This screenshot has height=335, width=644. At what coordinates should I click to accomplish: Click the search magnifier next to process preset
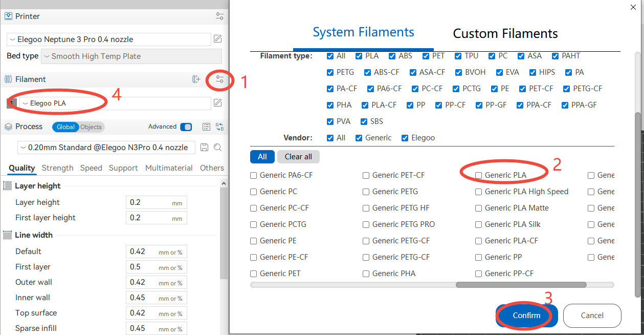click(217, 148)
